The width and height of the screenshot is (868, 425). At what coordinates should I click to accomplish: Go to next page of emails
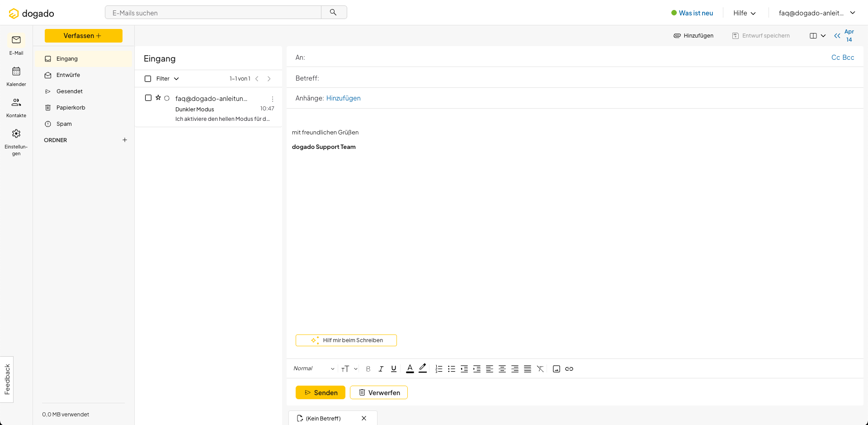click(269, 79)
